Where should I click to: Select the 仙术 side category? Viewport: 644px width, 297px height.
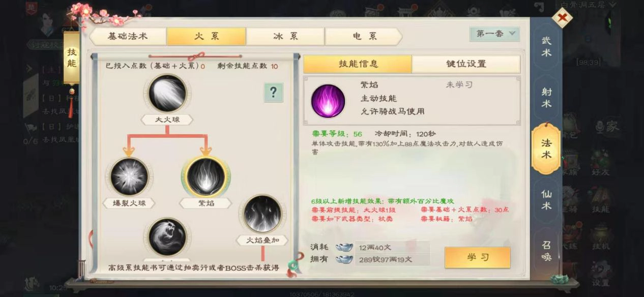[546, 200]
